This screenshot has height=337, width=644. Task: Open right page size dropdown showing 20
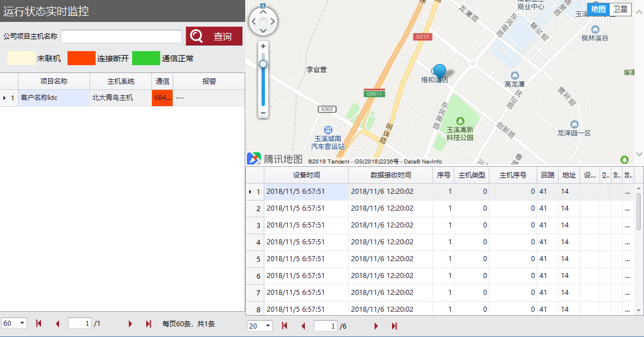260,326
